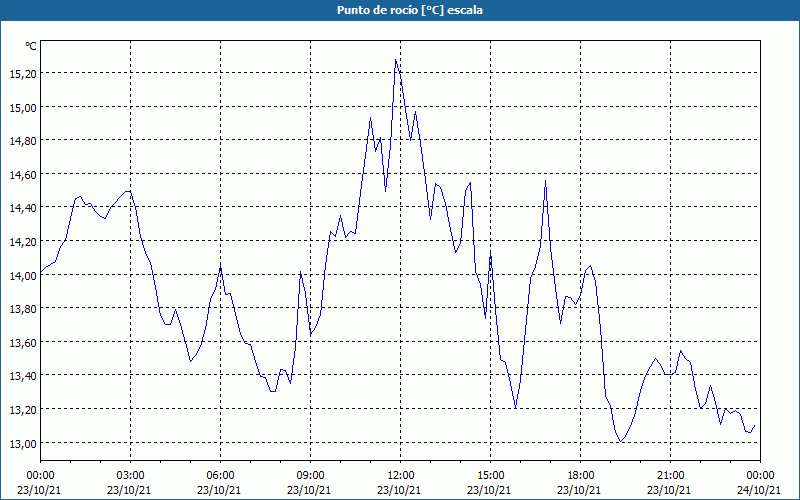Viewport: 800px width, 500px height.
Task: Click the 15,00 y-axis label
Action: [x=23, y=107]
